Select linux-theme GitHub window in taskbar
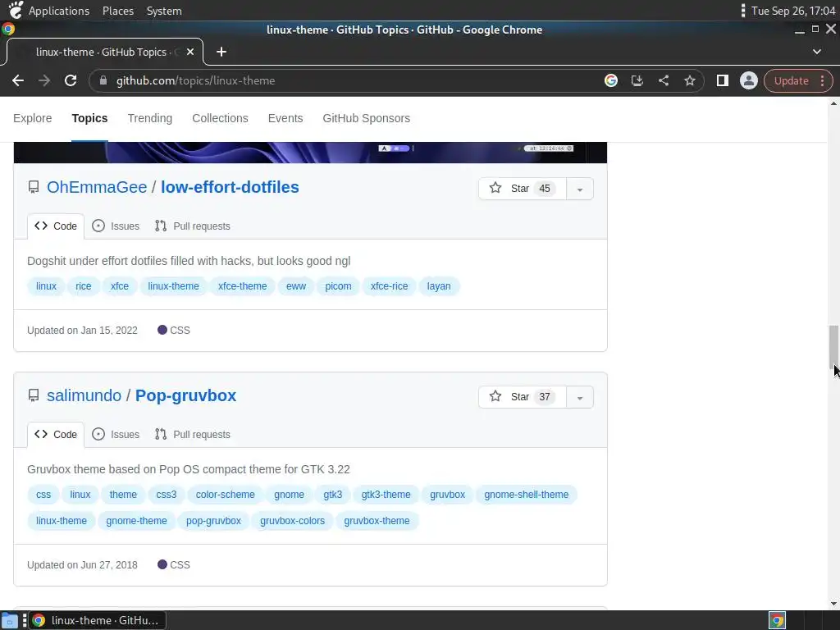 coord(98,620)
